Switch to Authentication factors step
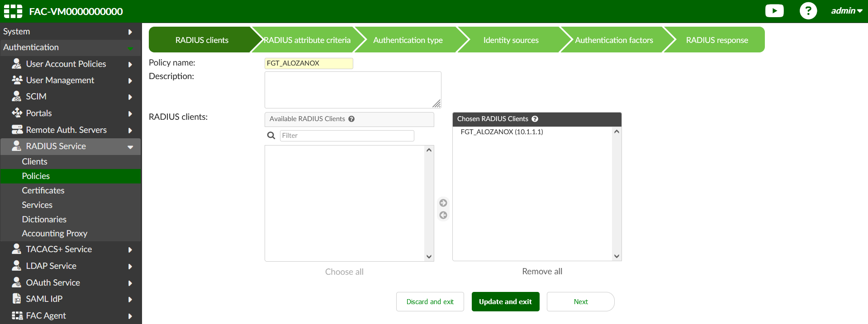 614,40
